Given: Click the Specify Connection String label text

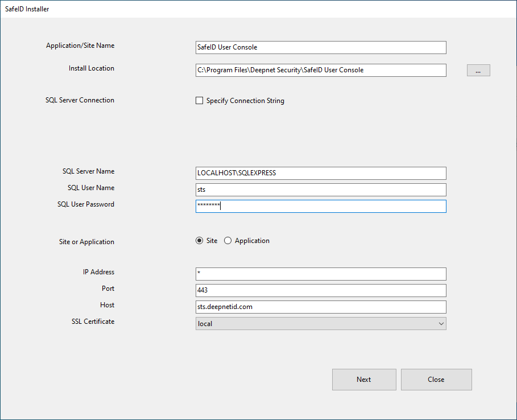Looking at the screenshot, I should coord(245,101).
